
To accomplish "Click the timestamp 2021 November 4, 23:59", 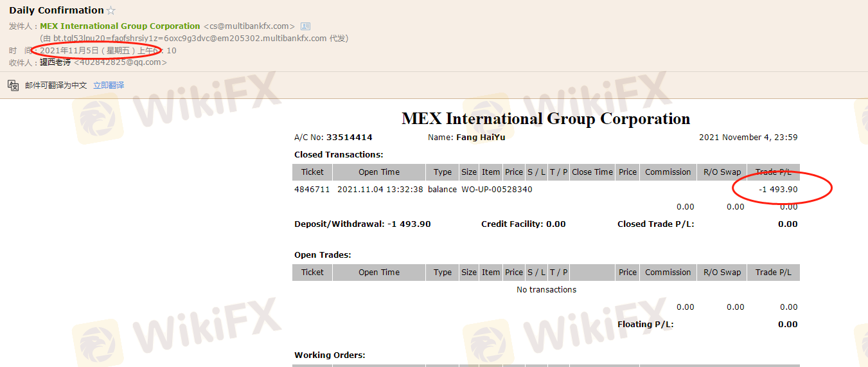I will [x=748, y=138].
